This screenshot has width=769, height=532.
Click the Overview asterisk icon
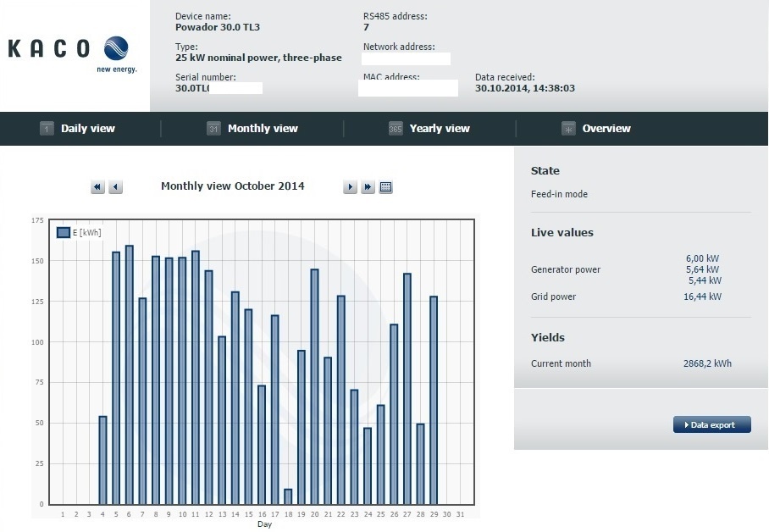click(568, 129)
